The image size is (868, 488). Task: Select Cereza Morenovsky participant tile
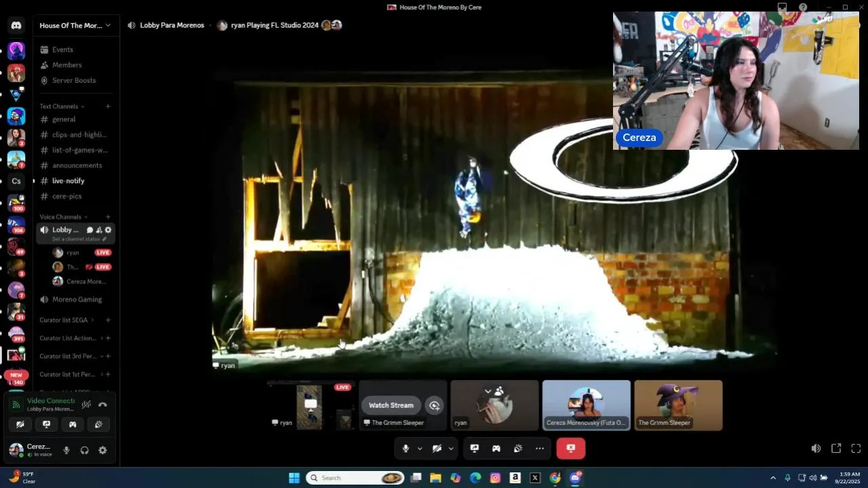(x=587, y=405)
